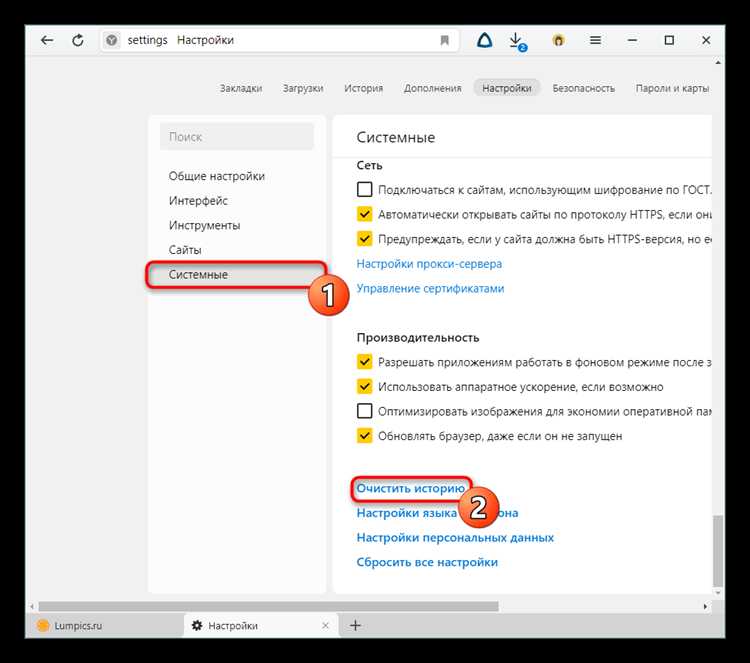Image resolution: width=750 pixels, height=663 pixels.
Task: Minimize the browser window
Action: point(632,40)
